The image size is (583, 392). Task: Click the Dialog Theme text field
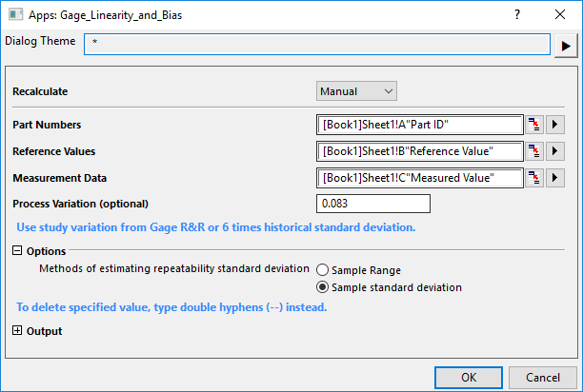tap(316, 45)
